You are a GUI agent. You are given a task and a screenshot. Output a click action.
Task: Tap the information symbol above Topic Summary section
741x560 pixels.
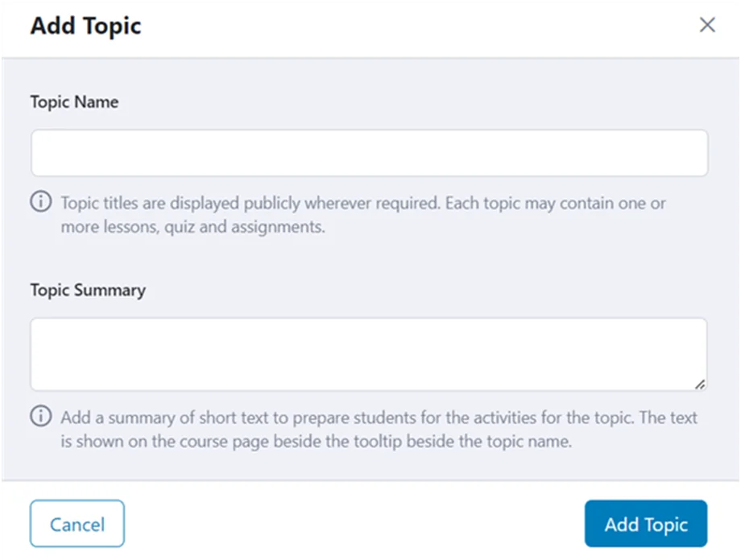40,201
